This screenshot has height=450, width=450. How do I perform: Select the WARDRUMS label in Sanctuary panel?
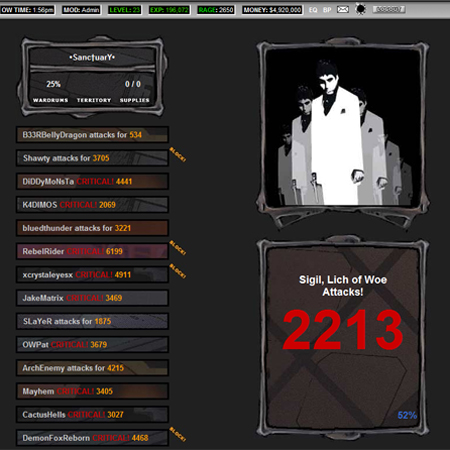(50, 100)
